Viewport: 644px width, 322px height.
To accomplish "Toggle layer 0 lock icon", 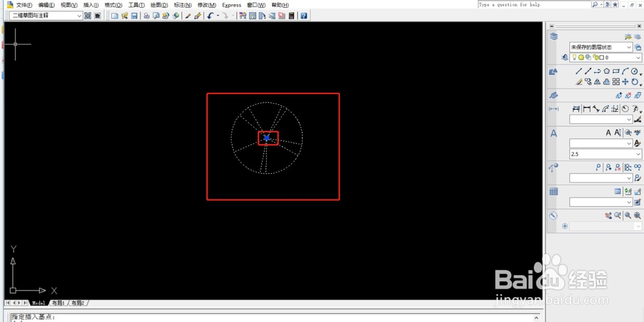I will coord(595,57).
